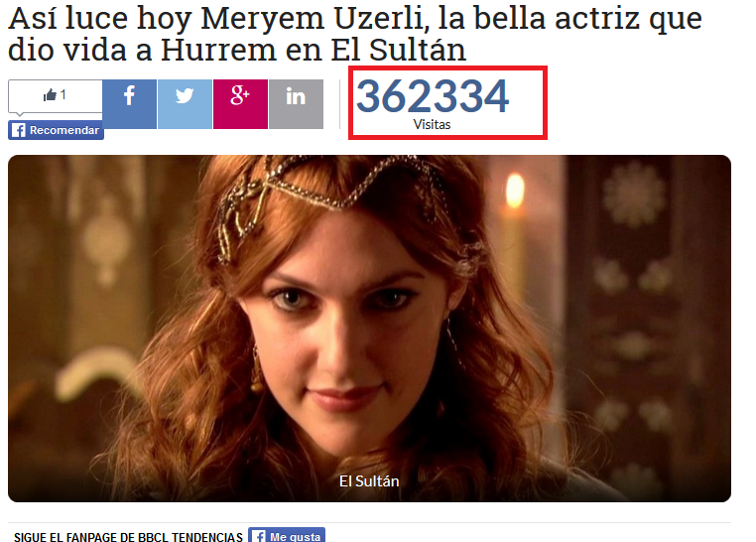
Task: Click the like count number 1
Action: point(63,95)
